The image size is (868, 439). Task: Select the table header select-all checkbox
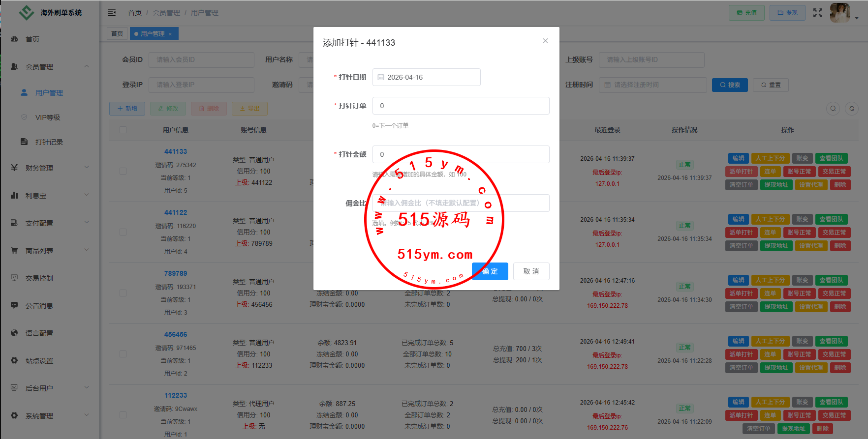click(x=123, y=130)
